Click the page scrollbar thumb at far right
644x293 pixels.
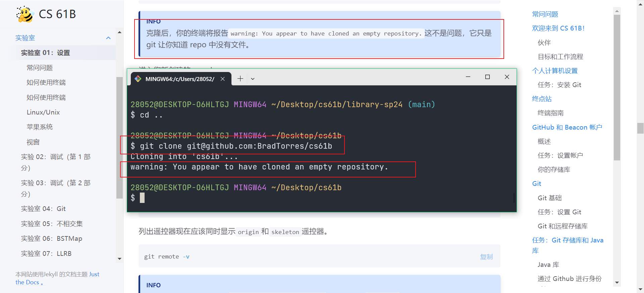(640, 128)
